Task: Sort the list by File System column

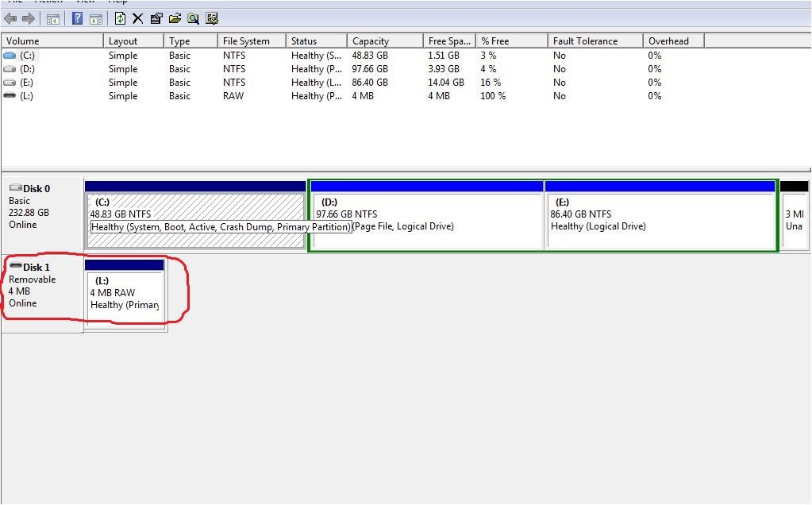Action: [x=251, y=41]
